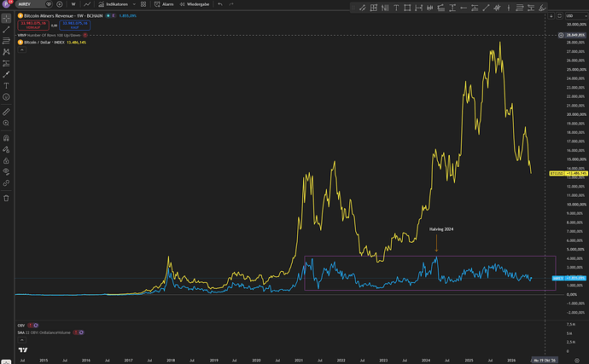589x364 pixels.
Task: Select the crosshair cursor tool
Action: point(6,18)
